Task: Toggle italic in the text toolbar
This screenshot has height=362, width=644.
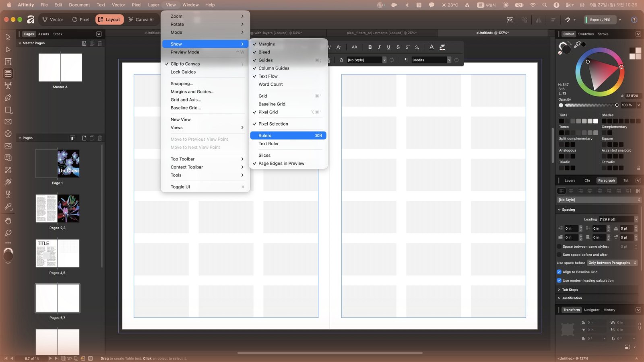Action: [379, 47]
